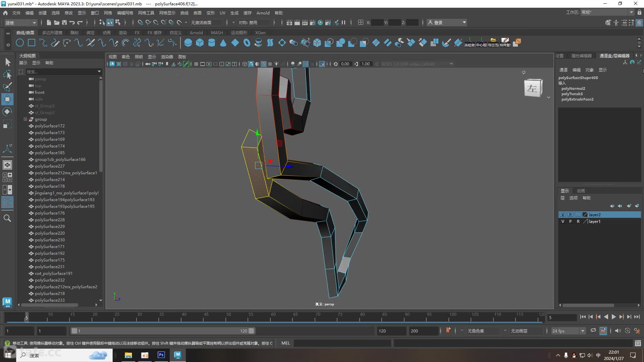
Task: Activate the Lasso select tool
Action: tap(7, 74)
